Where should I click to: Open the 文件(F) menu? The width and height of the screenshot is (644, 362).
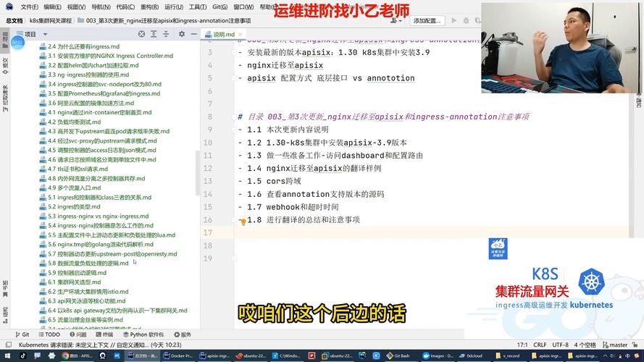pos(30,7)
